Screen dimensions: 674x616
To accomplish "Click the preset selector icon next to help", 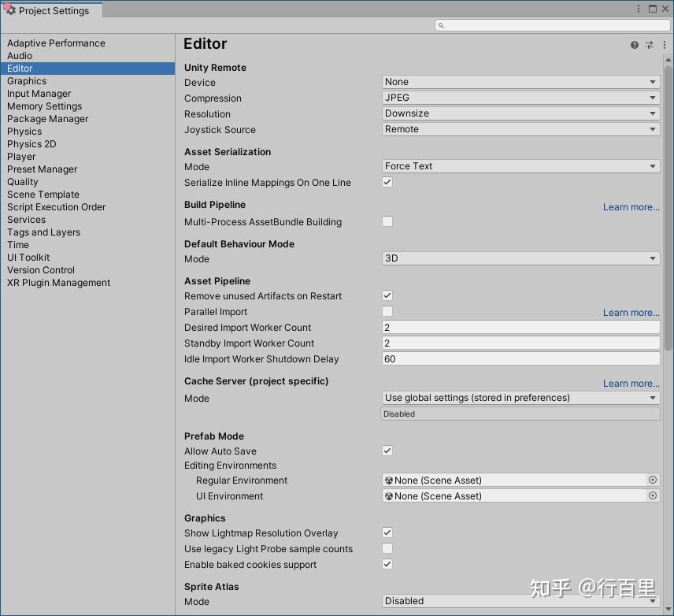I will 650,45.
